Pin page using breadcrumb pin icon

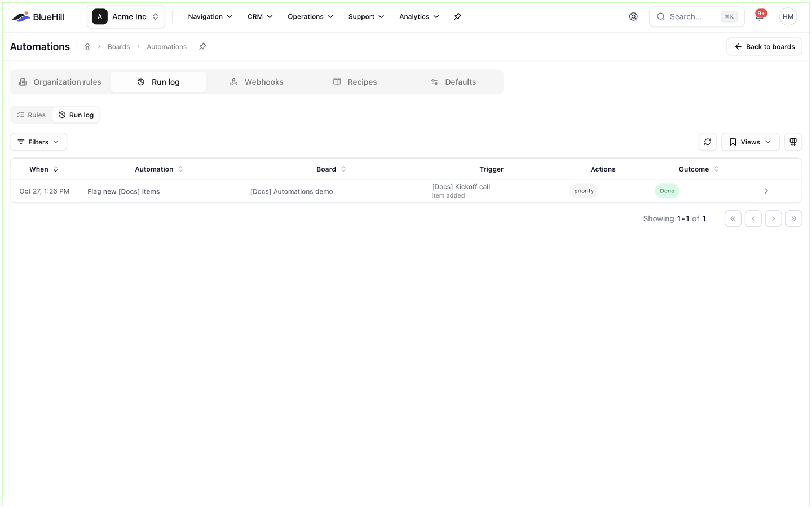tap(202, 47)
